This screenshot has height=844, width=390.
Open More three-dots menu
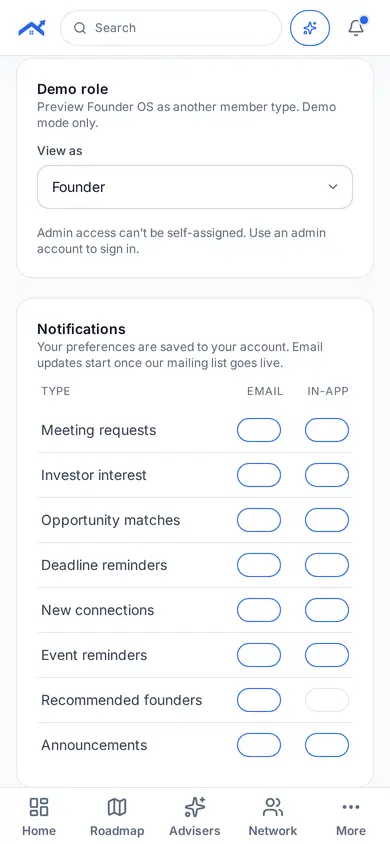(351, 807)
